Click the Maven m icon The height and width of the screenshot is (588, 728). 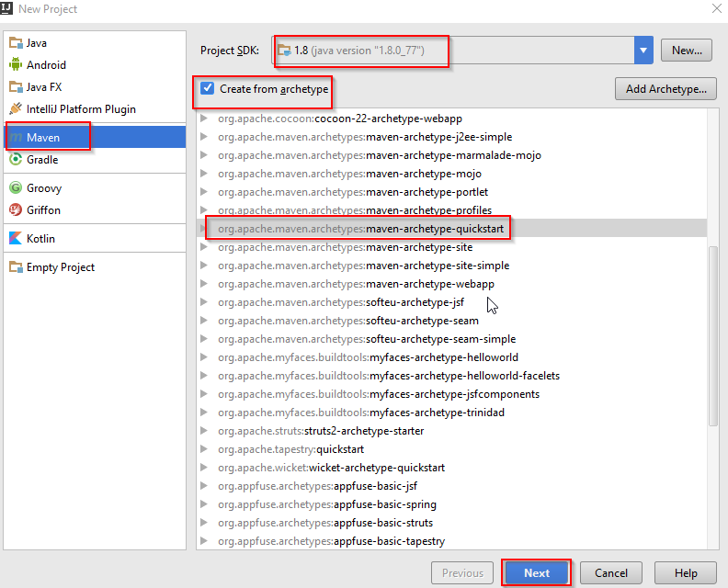[x=16, y=138]
